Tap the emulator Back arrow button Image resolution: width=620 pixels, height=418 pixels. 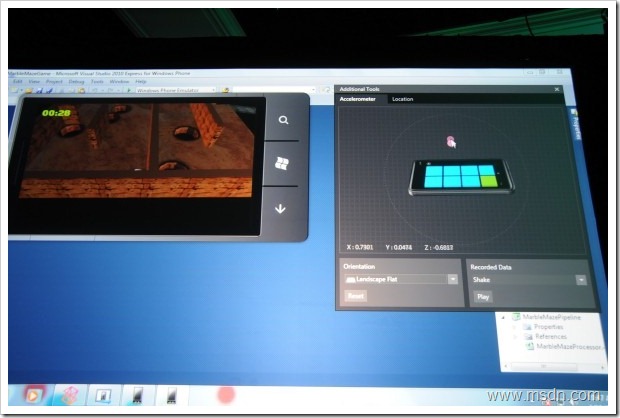[x=280, y=208]
